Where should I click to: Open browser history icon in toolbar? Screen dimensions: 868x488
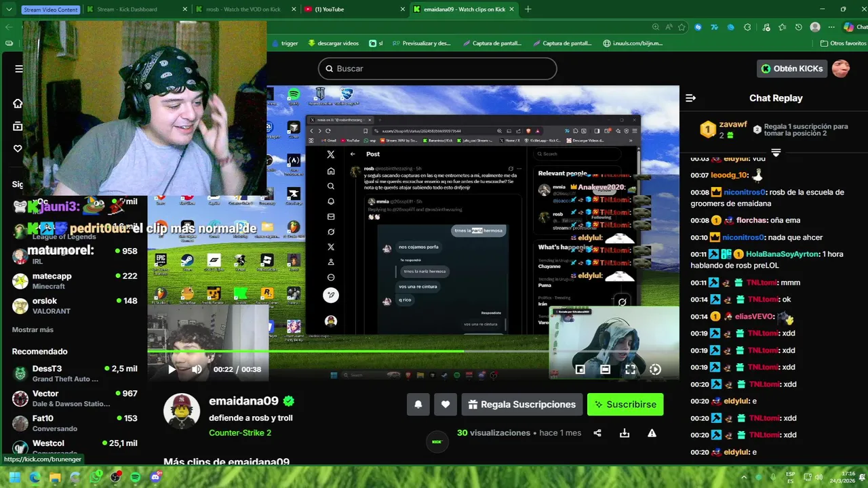click(x=799, y=27)
